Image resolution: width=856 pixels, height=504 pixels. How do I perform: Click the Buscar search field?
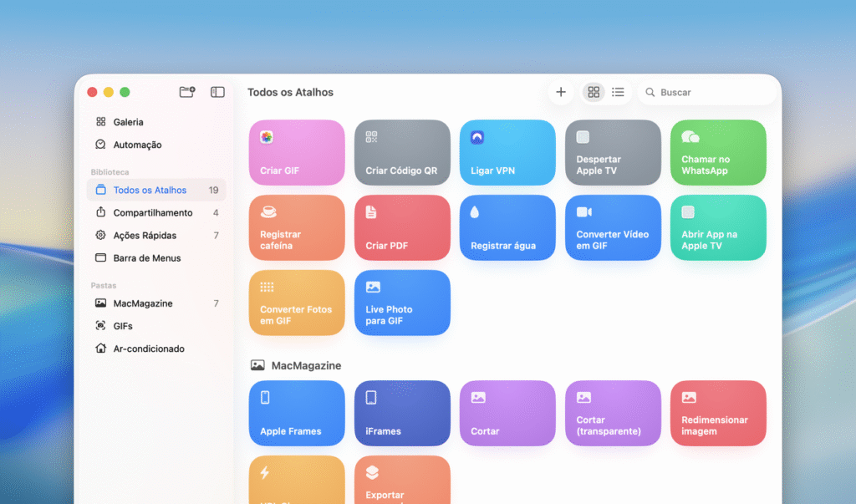pyautogui.click(x=711, y=92)
